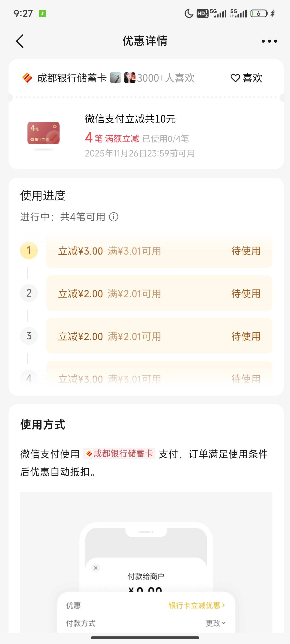Tap 待使用 on the second ¥2.00 coupon
Image resolution: width=290 pixels, height=644 pixels.
[x=246, y=294]
